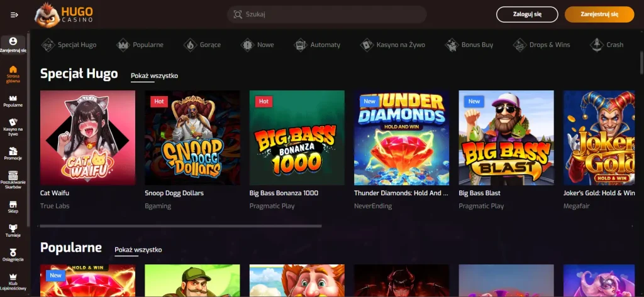This screenshot has width=644, height=297.
Task: Click the Specjał Hugo section heading
Action: click(79, 74)
